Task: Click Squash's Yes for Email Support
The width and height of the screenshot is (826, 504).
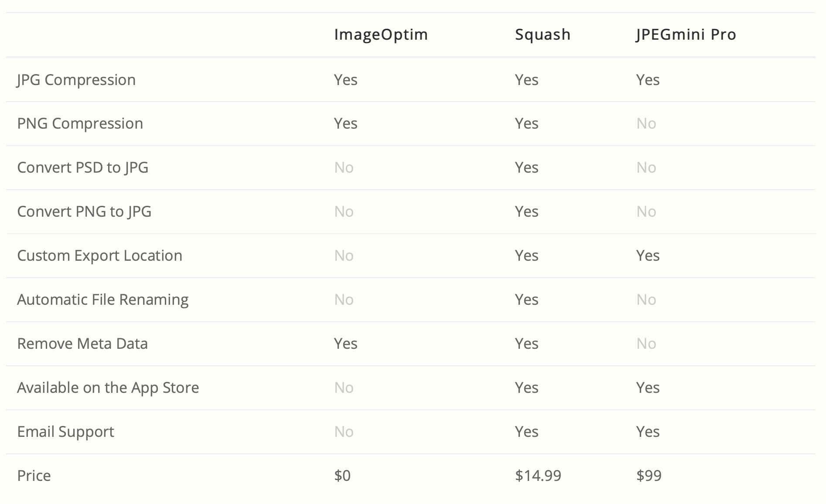Action: pyautogui.click(x=527, y=432)
